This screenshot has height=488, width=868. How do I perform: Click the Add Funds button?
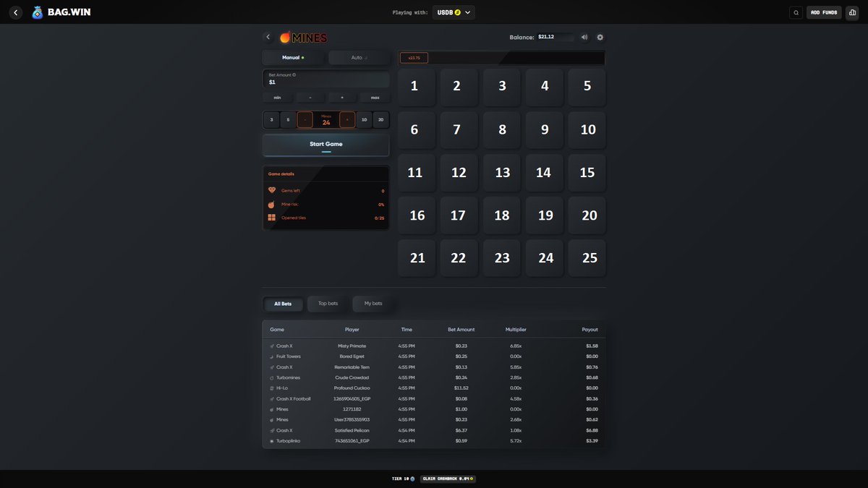(x=824, y=12)
